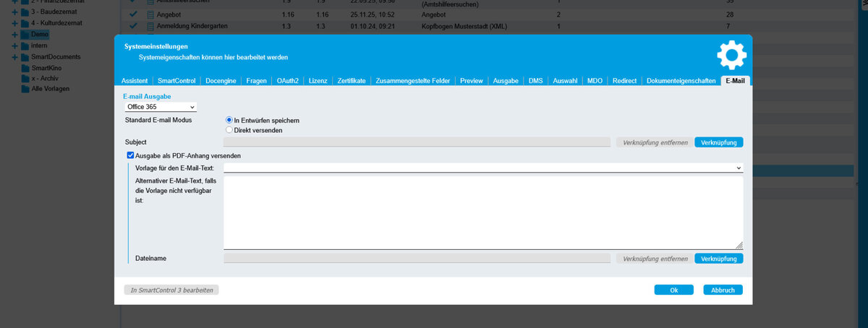Open the Office 365 e-mail output dropdown
The height and width of the screenshot is (328, 868).
160,107
